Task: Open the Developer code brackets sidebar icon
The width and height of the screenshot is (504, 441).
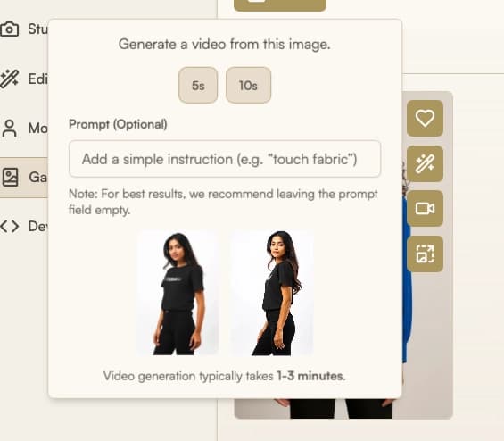Action: pos(9,227)
